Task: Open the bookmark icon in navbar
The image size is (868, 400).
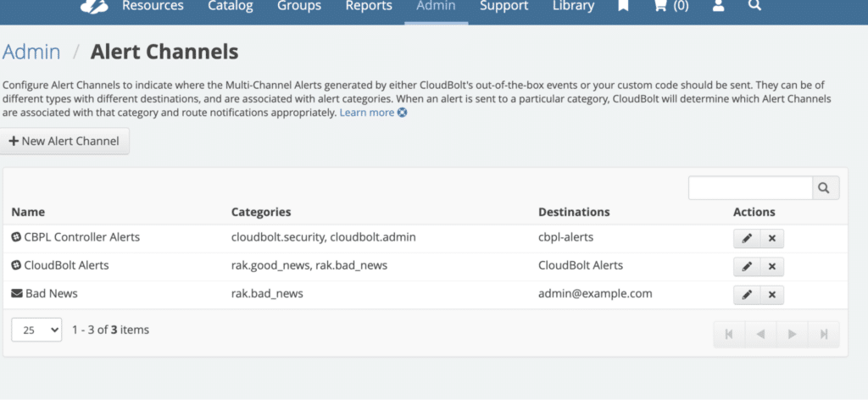Action: 623,6
